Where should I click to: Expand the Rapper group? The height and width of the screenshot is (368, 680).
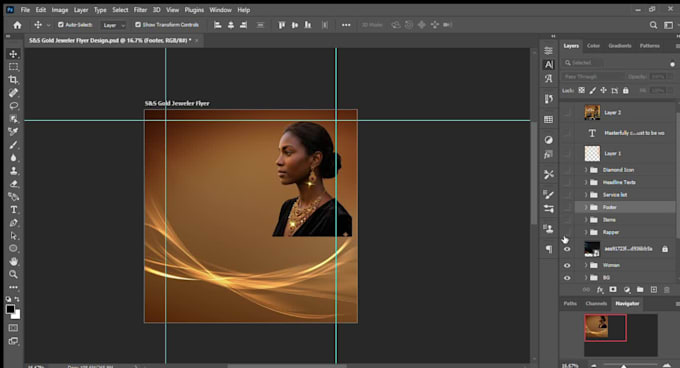pos(586,233)
